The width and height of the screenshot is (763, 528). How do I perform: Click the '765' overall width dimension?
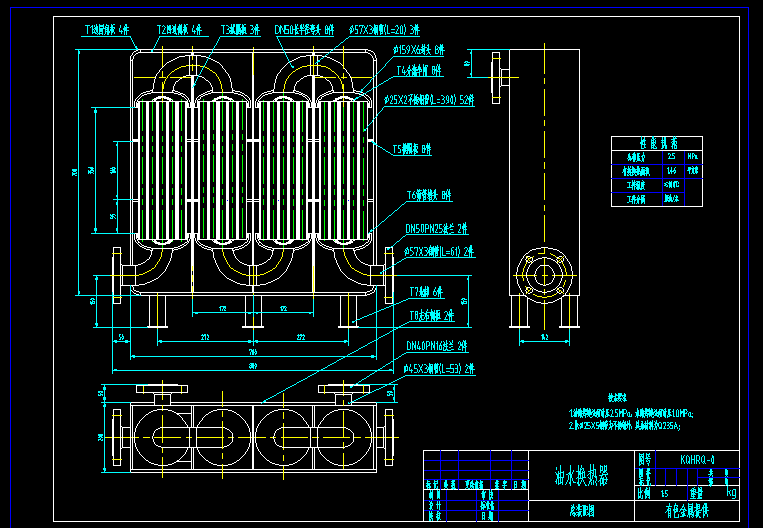click(x=253, y=352)
